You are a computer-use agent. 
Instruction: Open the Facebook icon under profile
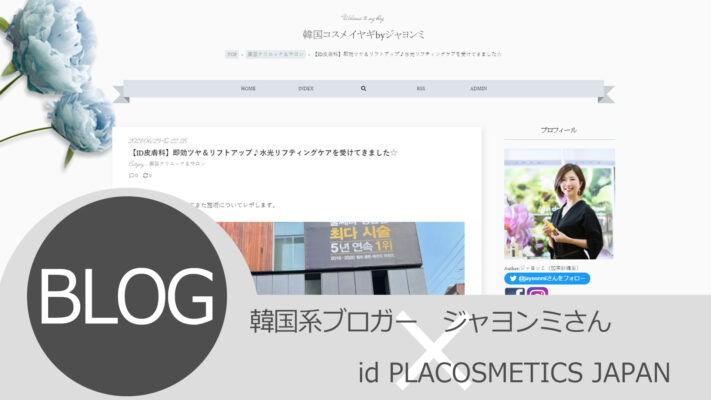(x=515, y=292)
